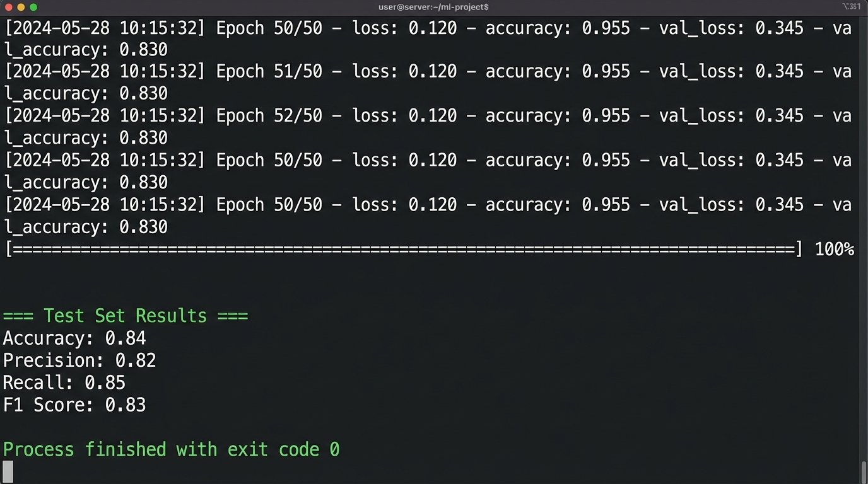Click the ⌥⌘1 shortcut indicator in title bar
The height and width of the screenshot is (484, 868).
(x=851, y=7)
